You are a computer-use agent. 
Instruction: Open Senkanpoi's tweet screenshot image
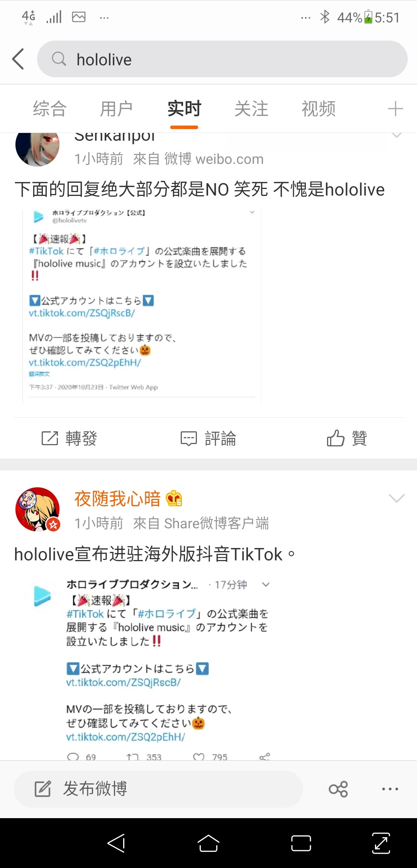[x=142, y=306]
